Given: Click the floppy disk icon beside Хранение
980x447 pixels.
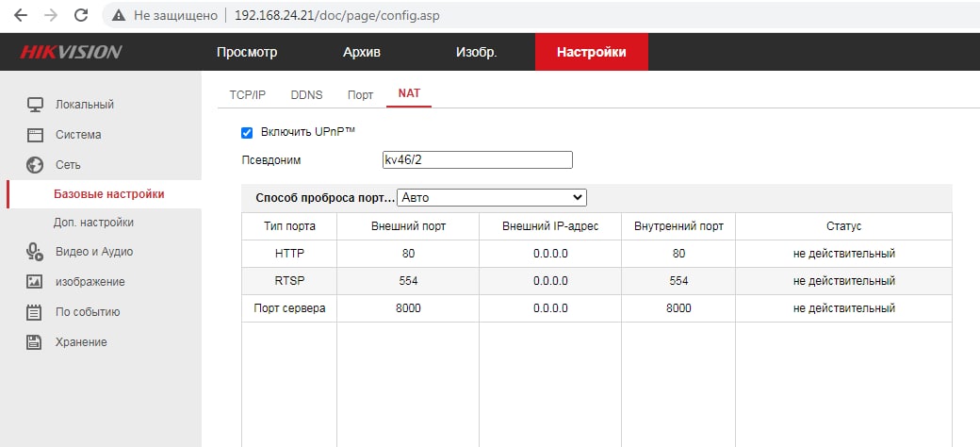Looking at the screenshot, I should pyautogui.click(x=34, y=342).
